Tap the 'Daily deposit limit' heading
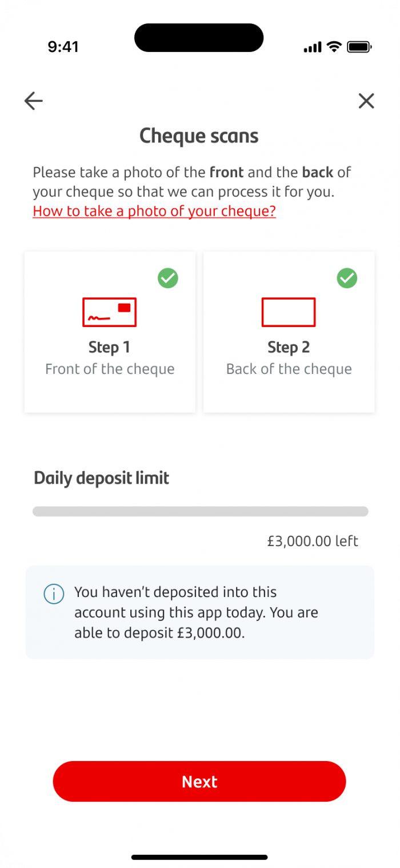 click(101, 478)
